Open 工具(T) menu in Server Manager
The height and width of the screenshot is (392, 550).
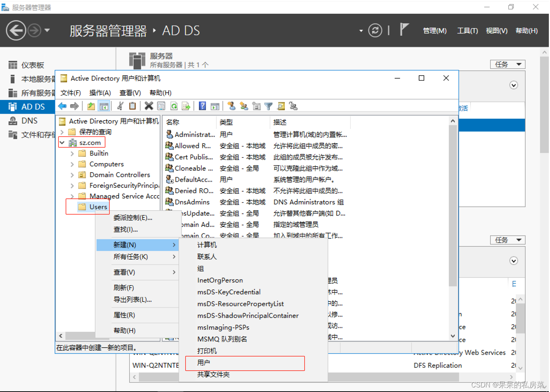pyautogui.click(x=467, y=30)
